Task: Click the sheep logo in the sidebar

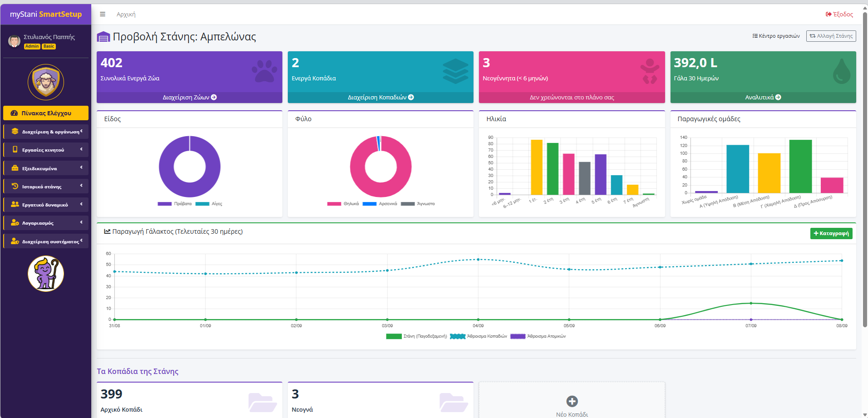Action: tap(46, 82)
